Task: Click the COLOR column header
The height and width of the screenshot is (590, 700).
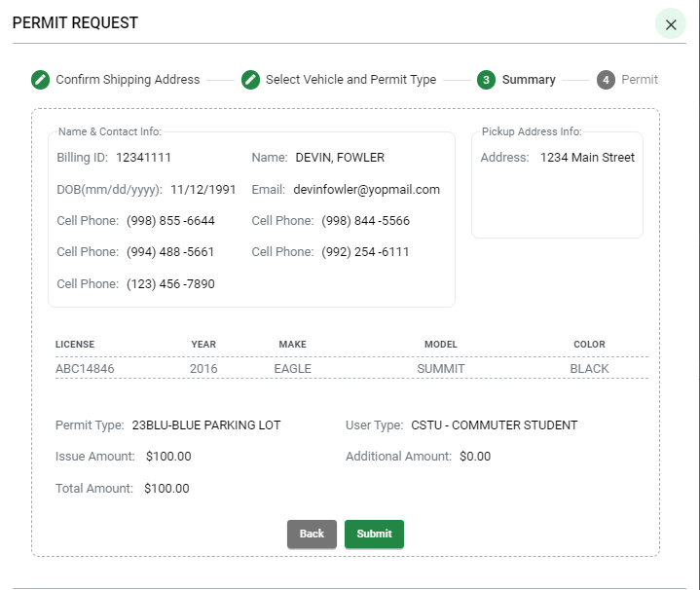Action: pyautogui.click(x=589, y=345)
